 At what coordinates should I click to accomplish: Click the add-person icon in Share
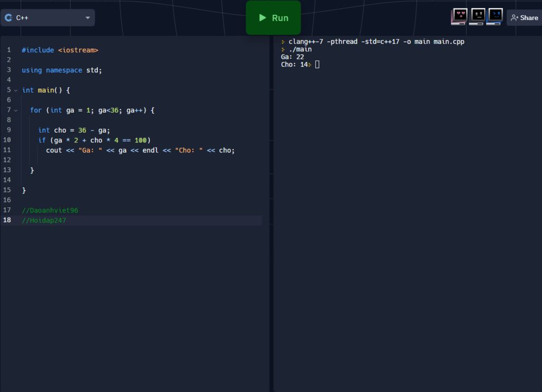[514, 18]
